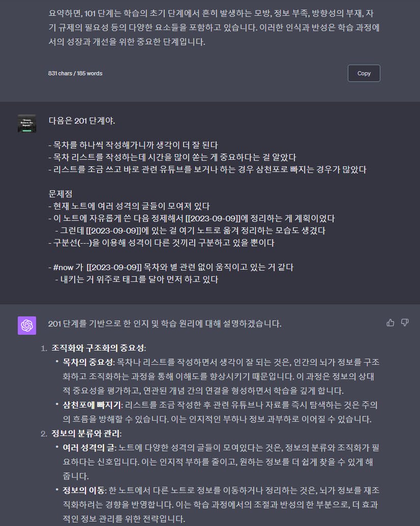Click the user profile avatar image
This screenshot has height=526, width=420.
tap(27, 124)
